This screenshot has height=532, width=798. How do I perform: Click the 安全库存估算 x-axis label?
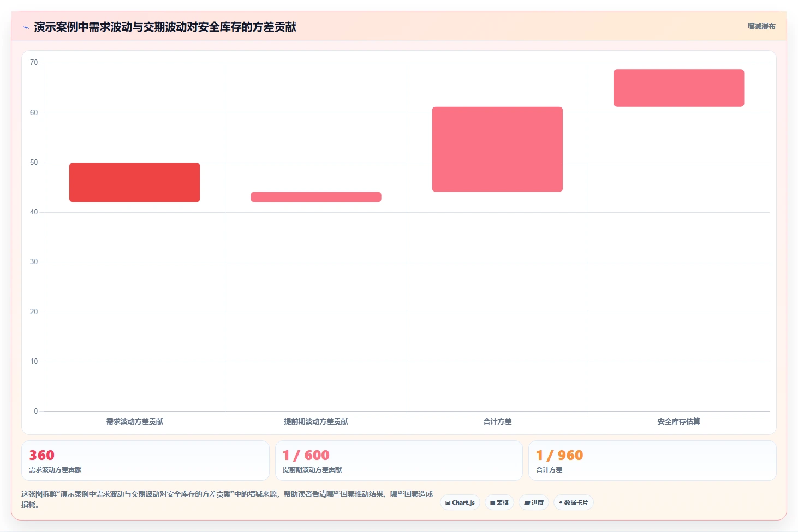click(678, 421)
